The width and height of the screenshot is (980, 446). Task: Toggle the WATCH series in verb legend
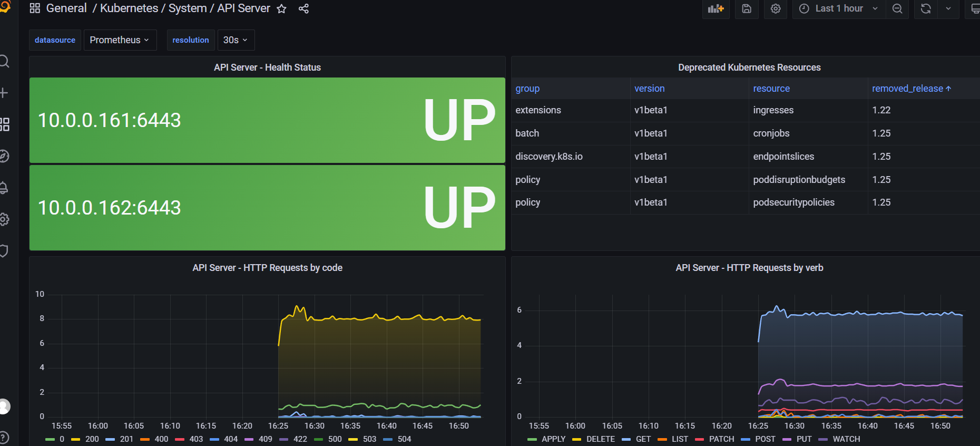coord(846,439)
